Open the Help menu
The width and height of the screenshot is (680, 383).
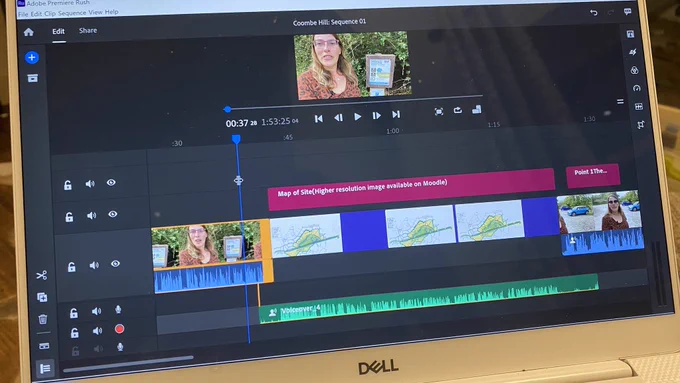(x=111, y=12)
